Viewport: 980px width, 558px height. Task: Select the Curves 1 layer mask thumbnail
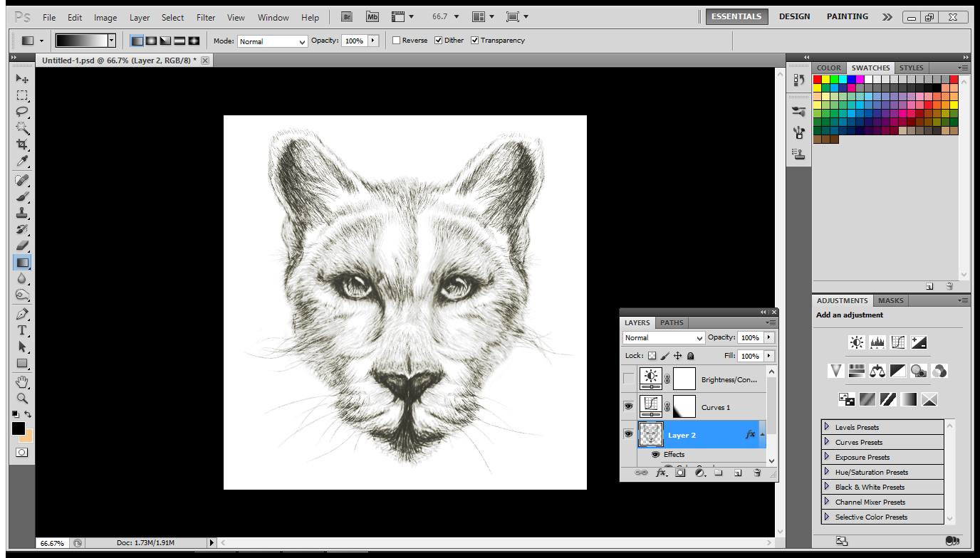click(684, 407)
